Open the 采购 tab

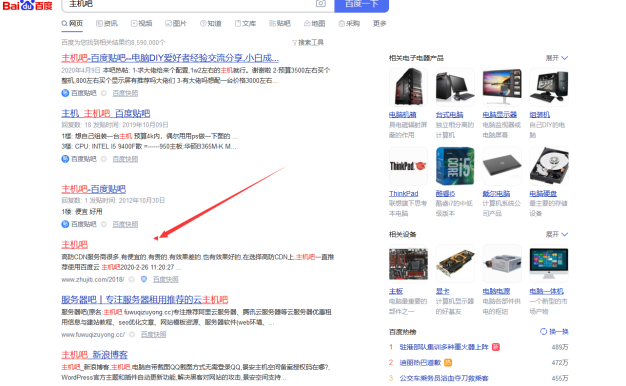pyautogui.click(x=349, y=24)
